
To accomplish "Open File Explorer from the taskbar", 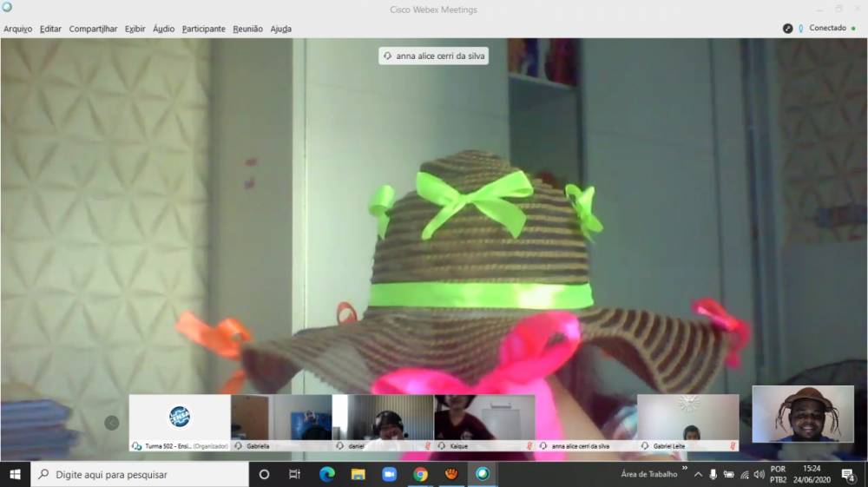I will tap(358, 474).
